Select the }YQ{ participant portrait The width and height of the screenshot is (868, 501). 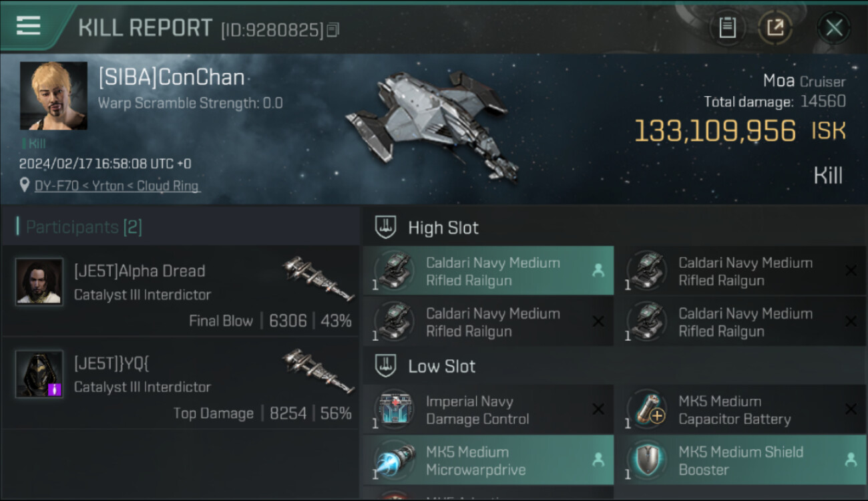click(39, 374)
